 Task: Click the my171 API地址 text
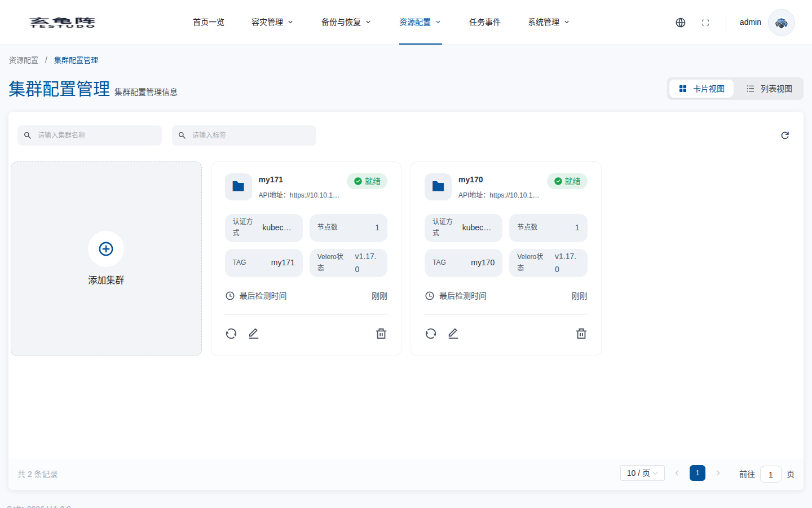[x=299, y=195]
